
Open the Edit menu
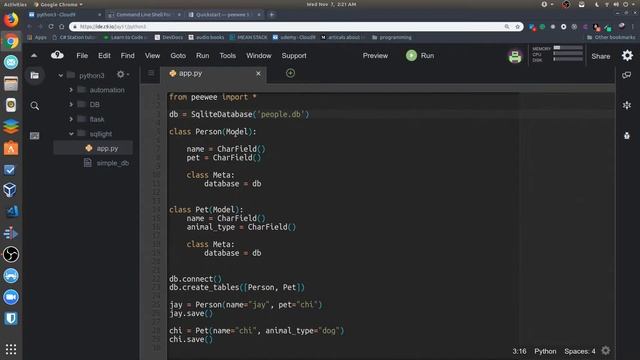click(x=104, y=56)
